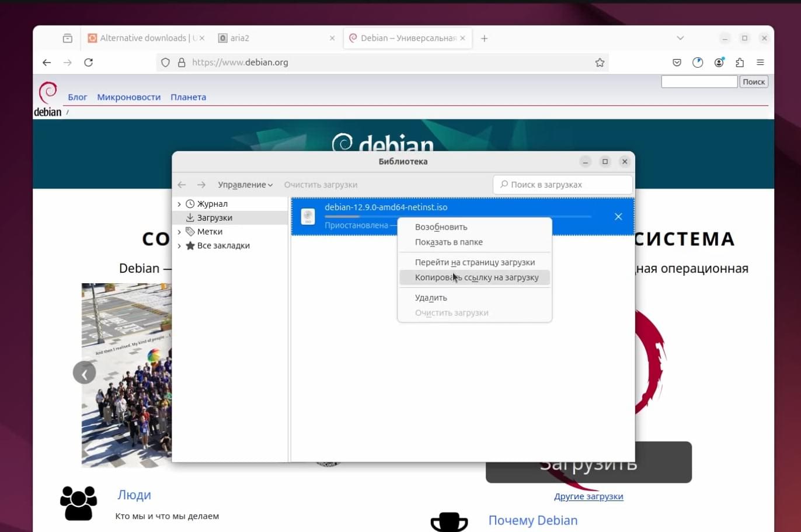Screen dimensions: 801x532
Task: Click Library window forward arrow
Action: tap(201, 185)
